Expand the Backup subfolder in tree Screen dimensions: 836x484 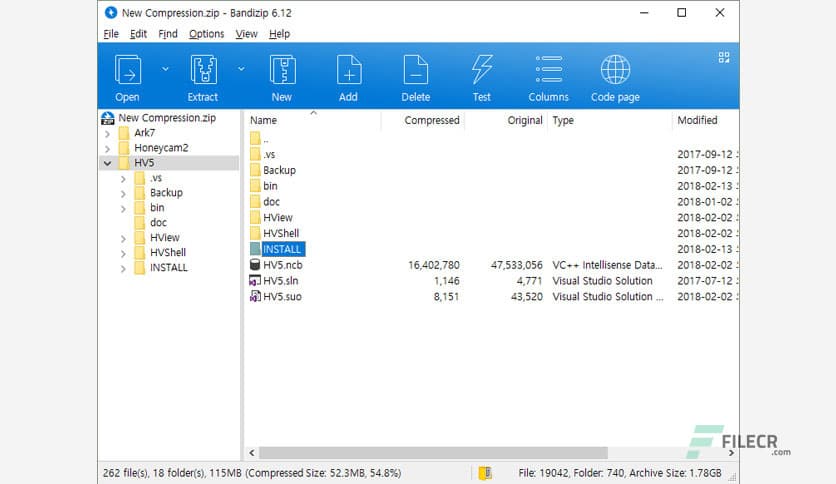(123, 194)
